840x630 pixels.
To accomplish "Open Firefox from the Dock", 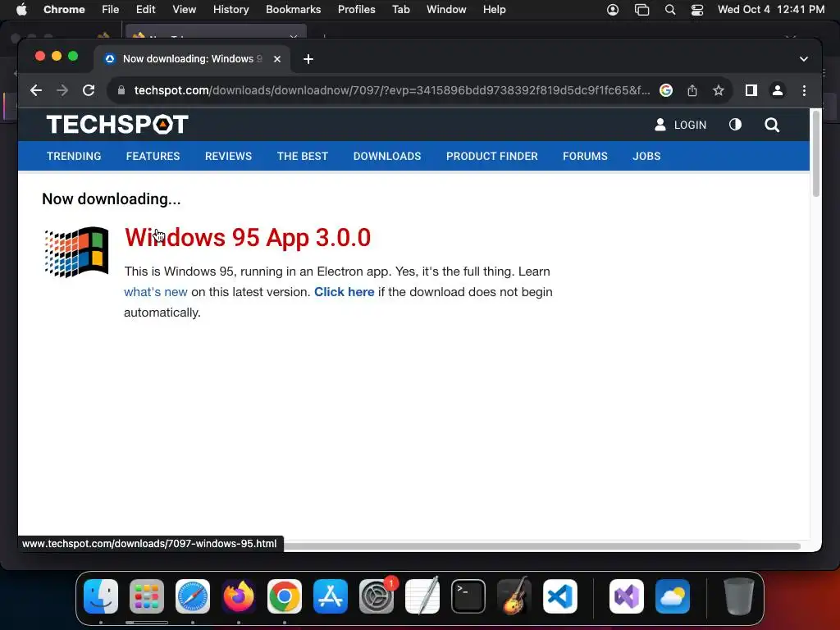I will pos(239,596).
